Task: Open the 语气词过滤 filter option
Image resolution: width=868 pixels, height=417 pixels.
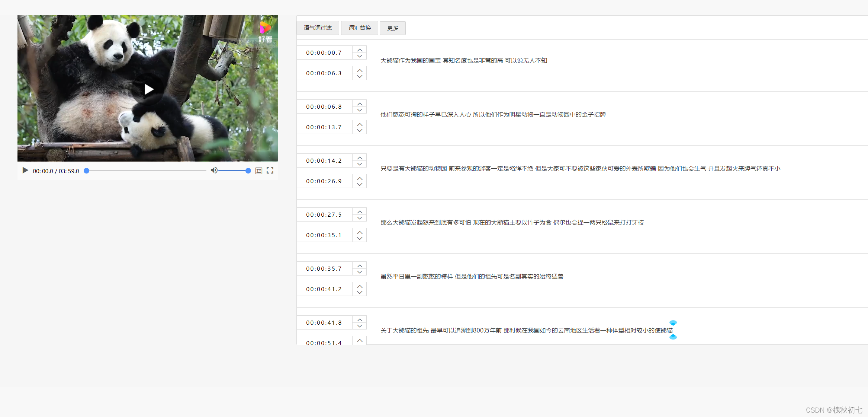Action: tap(318, 28)
